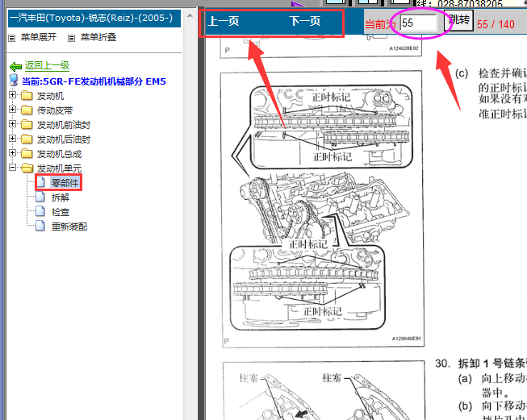The image size is (527, 420).
Task: Expand the 发动机 folder node
Action: pyautogui.click(x=12, y=95)
